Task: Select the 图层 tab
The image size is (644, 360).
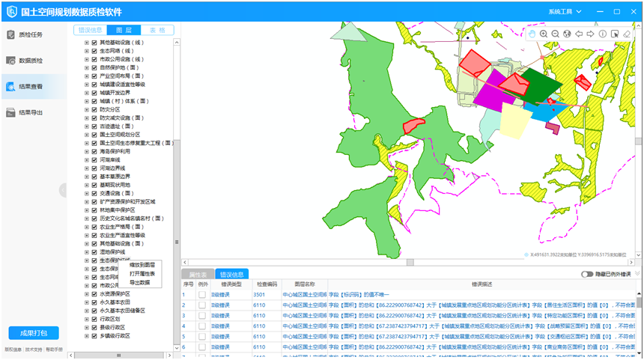Action: click(124, 30)
